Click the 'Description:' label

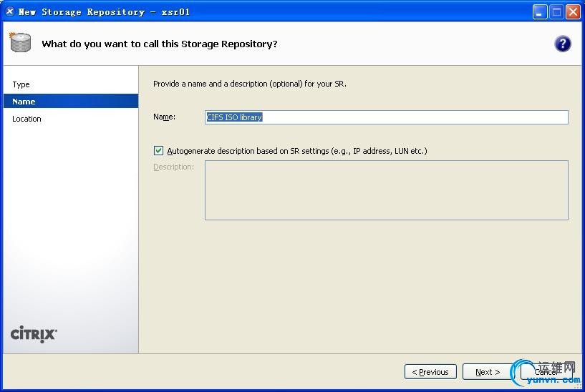[173, 167]
